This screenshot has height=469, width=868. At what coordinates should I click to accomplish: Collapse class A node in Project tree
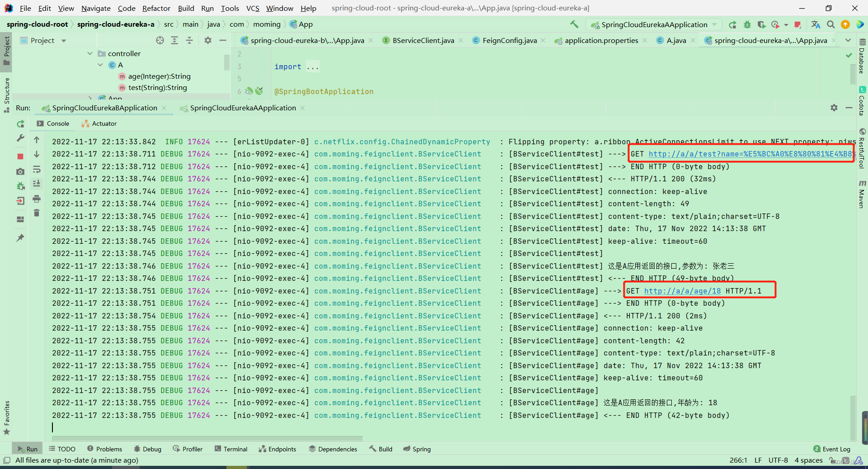coord(100,65)
